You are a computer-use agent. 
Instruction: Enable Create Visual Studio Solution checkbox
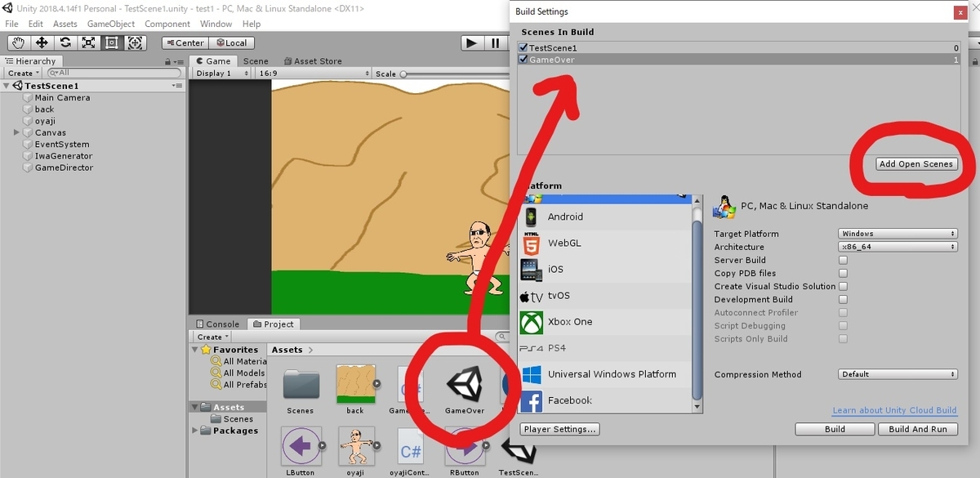coord(843,286)
